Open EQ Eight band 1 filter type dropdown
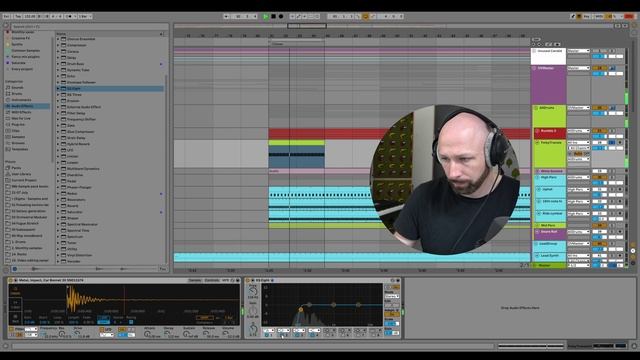The width and height of the screenshot is (640, 360). coord(269,330)
